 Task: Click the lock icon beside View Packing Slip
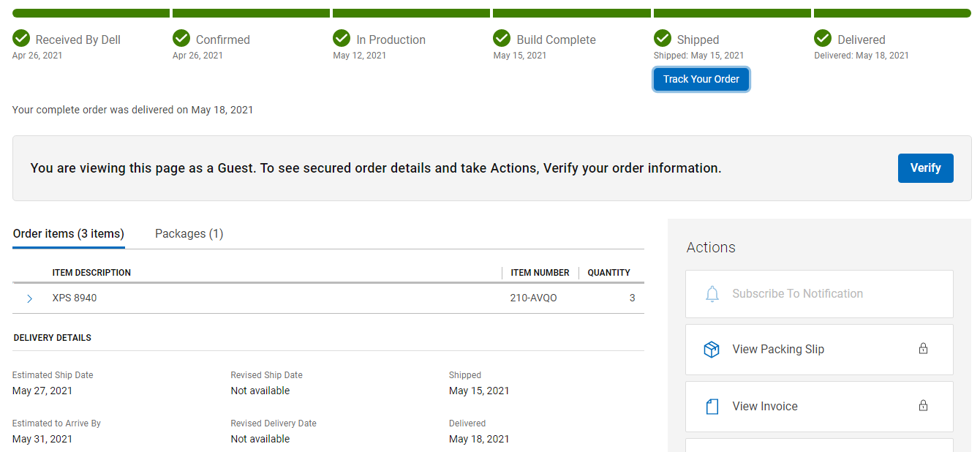[x=923, y=349]
